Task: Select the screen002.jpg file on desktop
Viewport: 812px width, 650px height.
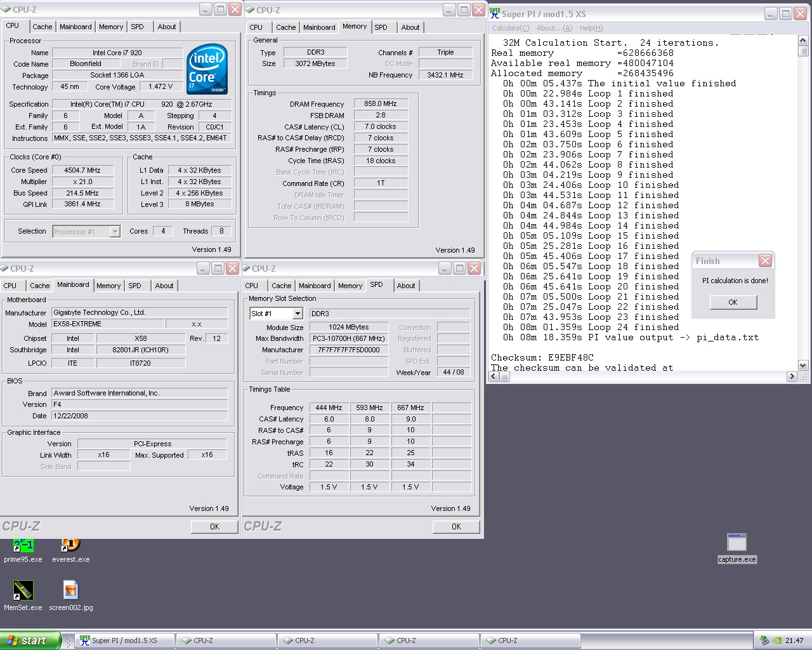Action: (70, 595)
